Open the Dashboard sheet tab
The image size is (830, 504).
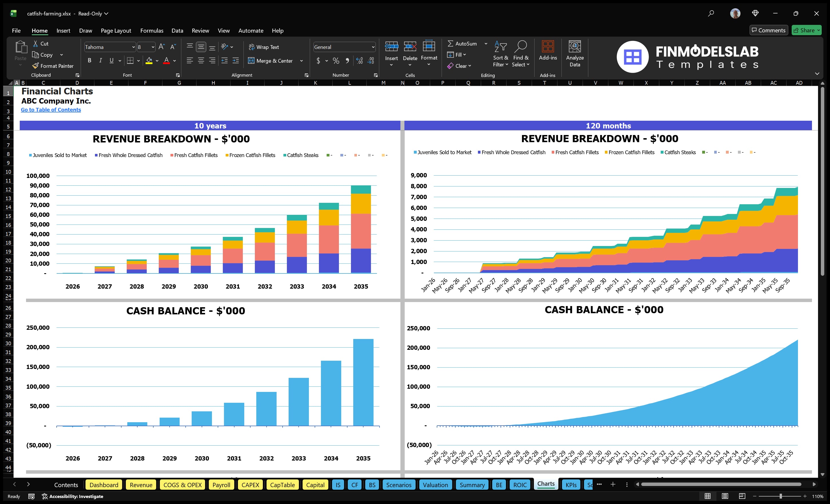(104, 485)
